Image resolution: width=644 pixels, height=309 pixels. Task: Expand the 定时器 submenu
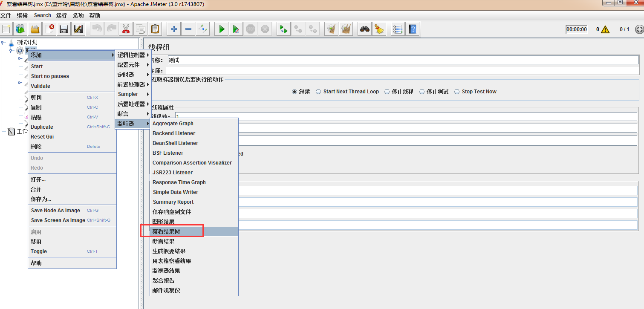pos(133,75)
